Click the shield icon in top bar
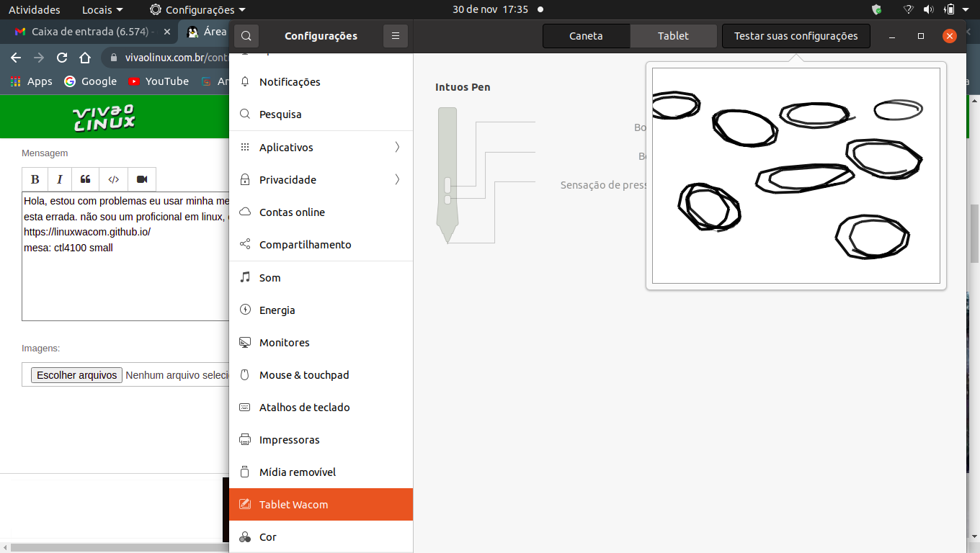Viewport: 980px width, 553px height. (x=877, y=10)
